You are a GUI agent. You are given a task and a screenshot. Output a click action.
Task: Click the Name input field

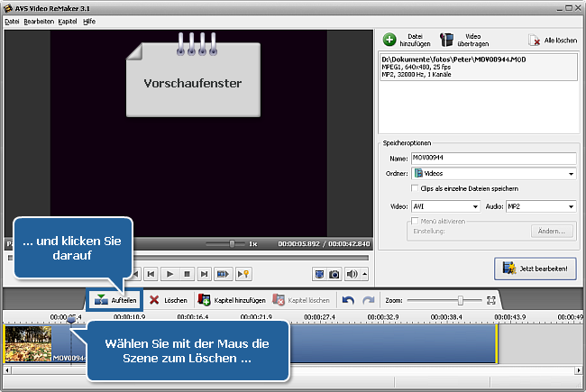494,158
